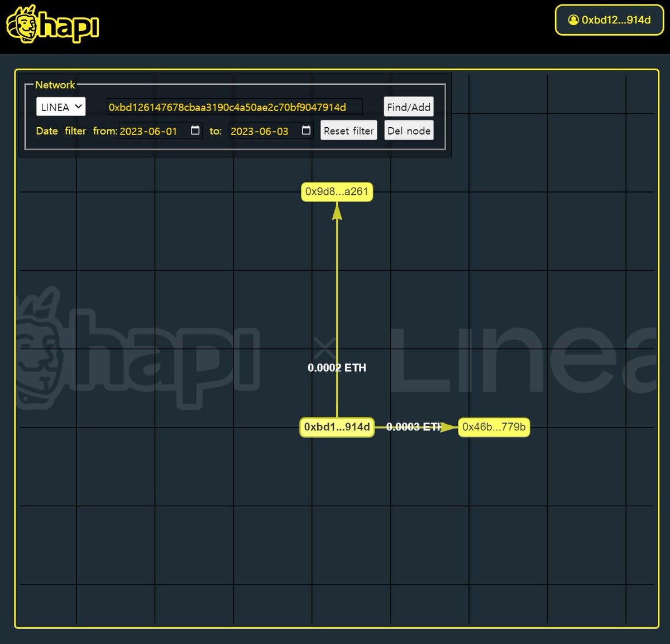Expand the network selector arrow
The width and height of the screenshot is (670, 644).
tap(78, 106)
